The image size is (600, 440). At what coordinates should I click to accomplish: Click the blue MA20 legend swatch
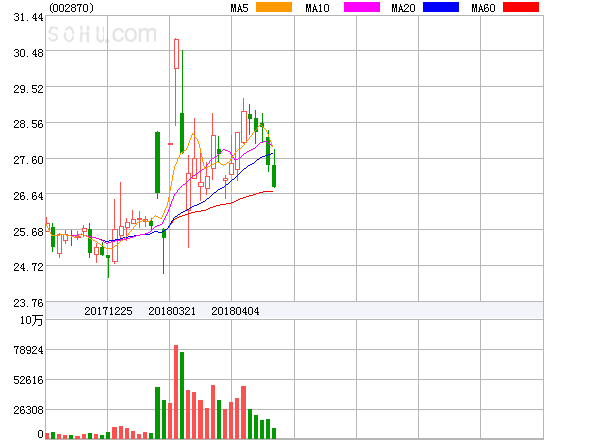click(441, 7)
